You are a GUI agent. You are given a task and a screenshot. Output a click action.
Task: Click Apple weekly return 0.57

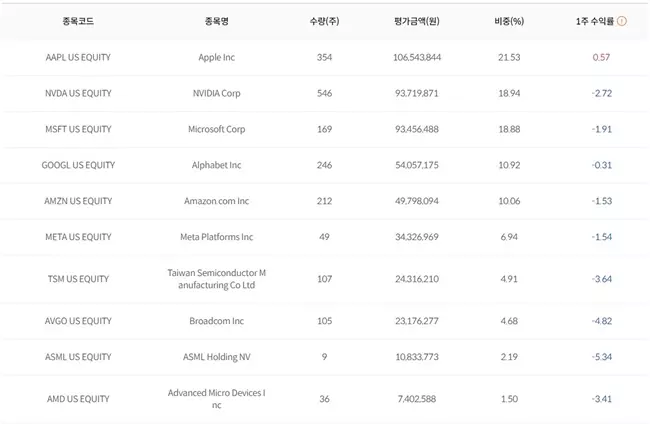601,57
